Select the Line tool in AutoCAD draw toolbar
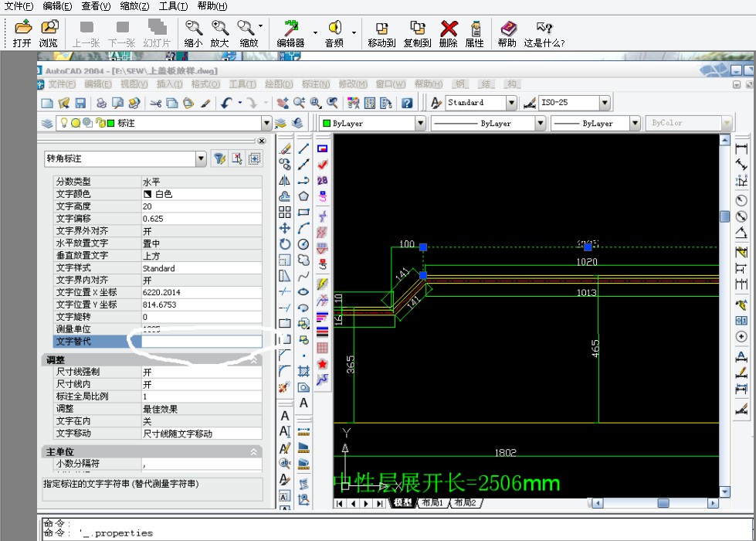The height and width of the screenshot is (541, 756). [303, 148]
